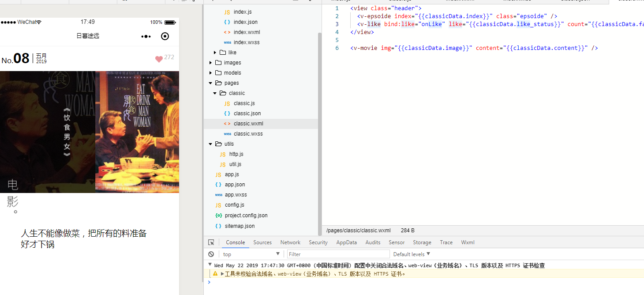Expand the yellow warning message arrow
The width and height of the screenshot is (644, 295).
coord(222,274)
